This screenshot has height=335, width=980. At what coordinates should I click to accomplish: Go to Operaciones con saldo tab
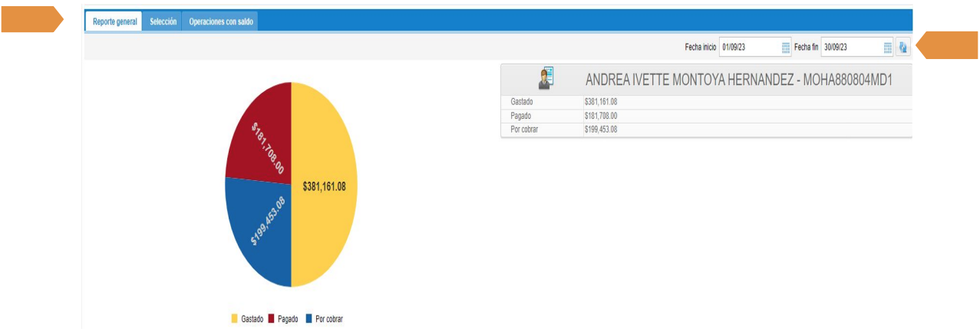pos(222,21)
